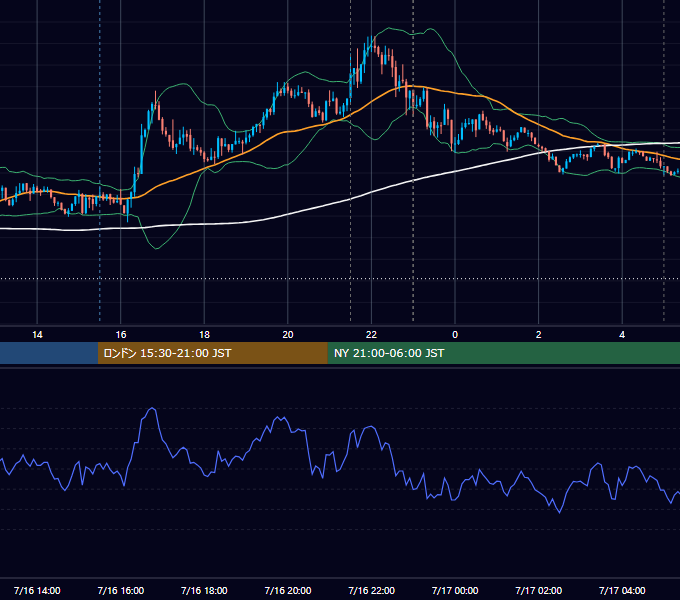
Task: Click the 7/16 14:00 time label
Action: [x=37, y=590]
